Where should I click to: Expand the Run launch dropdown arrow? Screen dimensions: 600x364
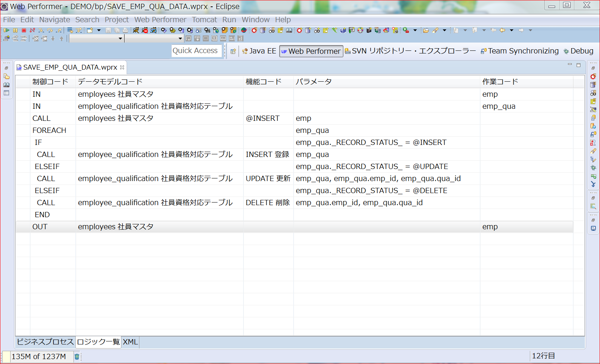(x=415, y=30)
